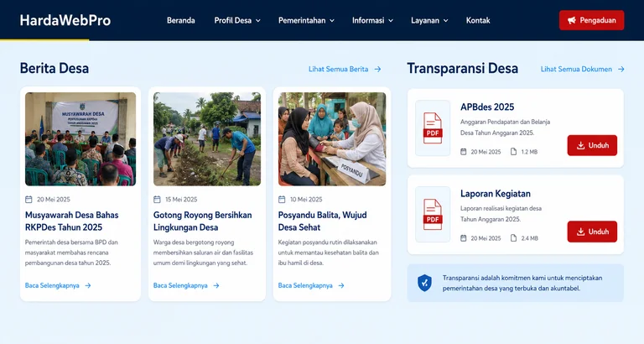Click the arrow icon beside Lihat Semua Berita

377,69
